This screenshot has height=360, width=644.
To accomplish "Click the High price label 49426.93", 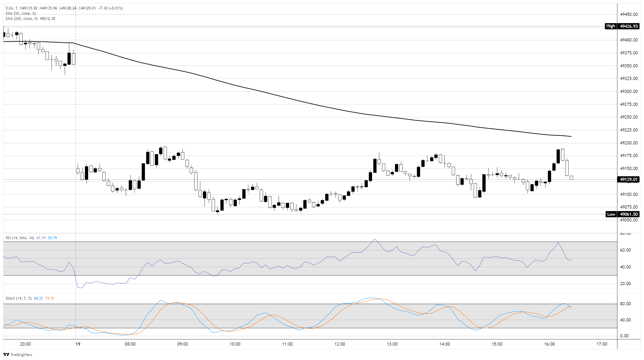I will pos(629,26).
